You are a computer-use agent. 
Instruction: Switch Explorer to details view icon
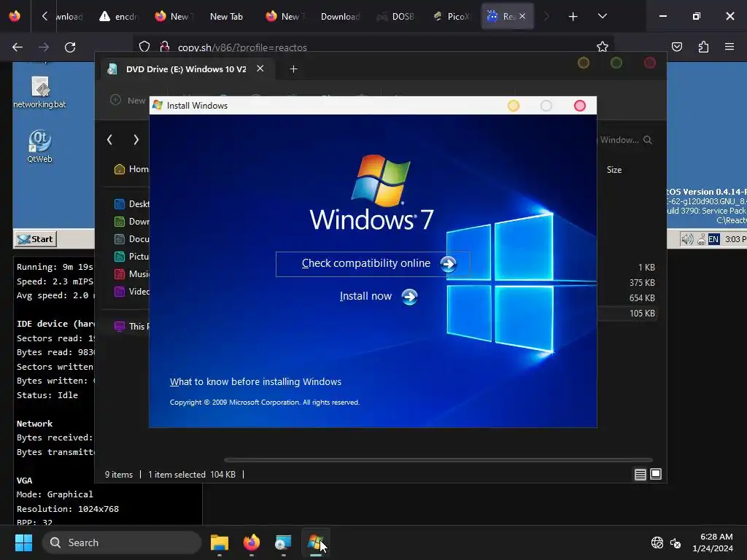coord(640,474)
